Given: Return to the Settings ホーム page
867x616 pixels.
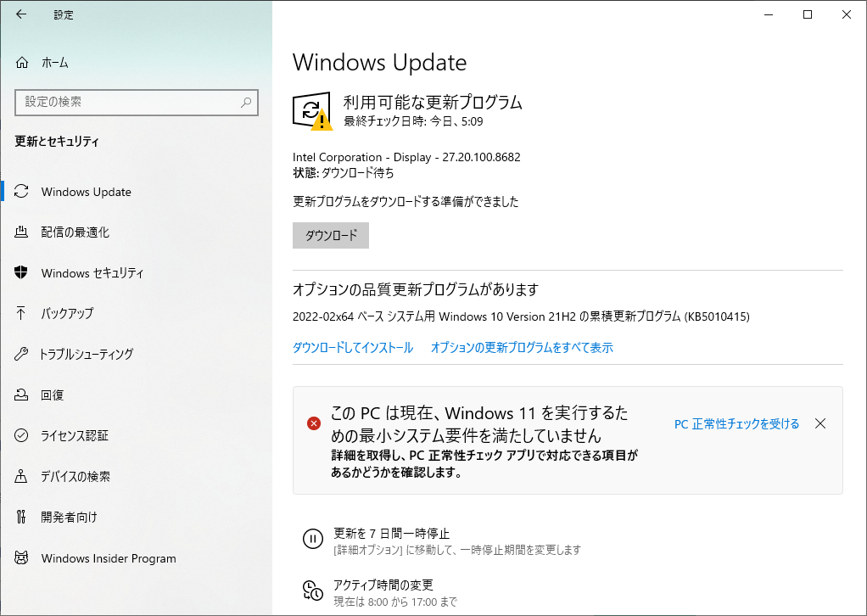Looking at the screenshot, I should coord(55,62).
